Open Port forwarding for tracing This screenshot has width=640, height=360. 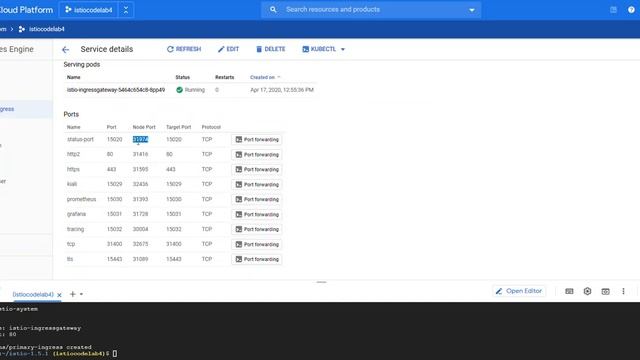(257, 229)
